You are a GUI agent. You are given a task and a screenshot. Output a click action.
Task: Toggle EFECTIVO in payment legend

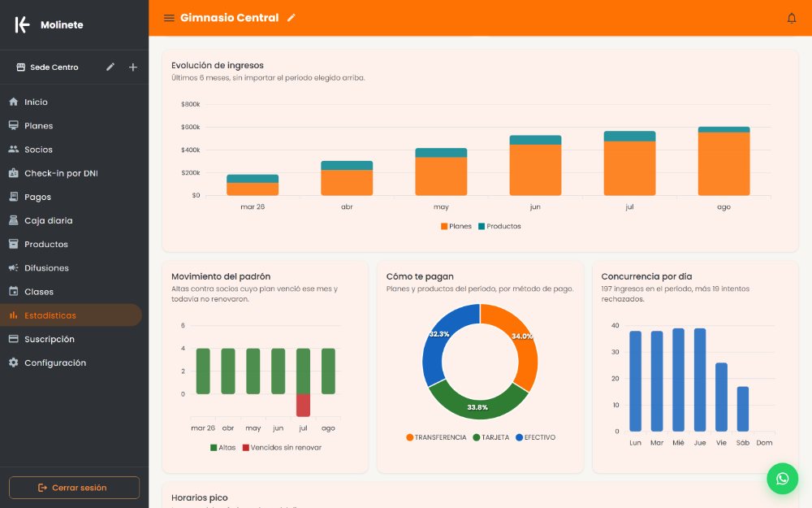tap(536, 437)
